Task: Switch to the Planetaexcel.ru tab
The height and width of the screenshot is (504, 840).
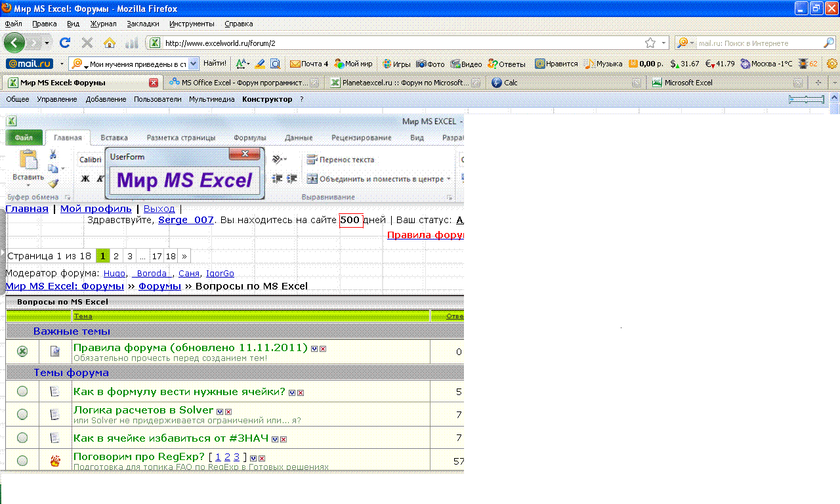Action: [404, 83]
